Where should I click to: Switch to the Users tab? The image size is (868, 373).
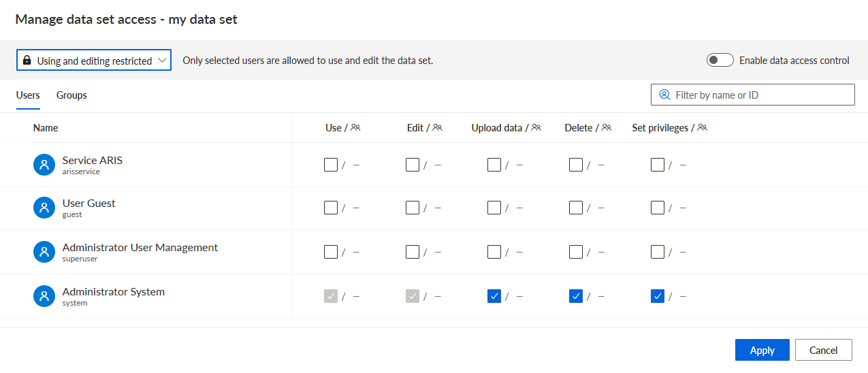click(28, 95)
